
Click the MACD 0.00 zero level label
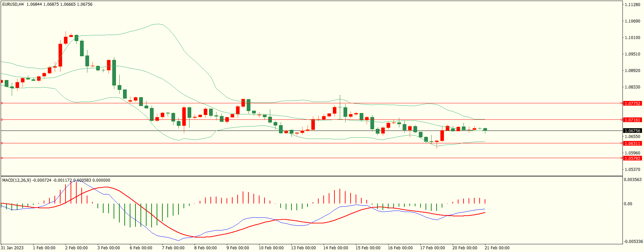tap(628, 204)
